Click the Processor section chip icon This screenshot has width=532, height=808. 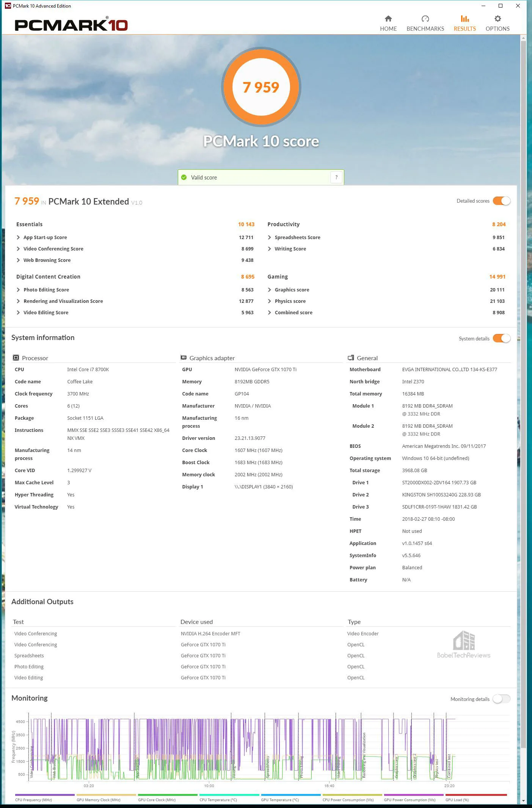click(16, 358)
